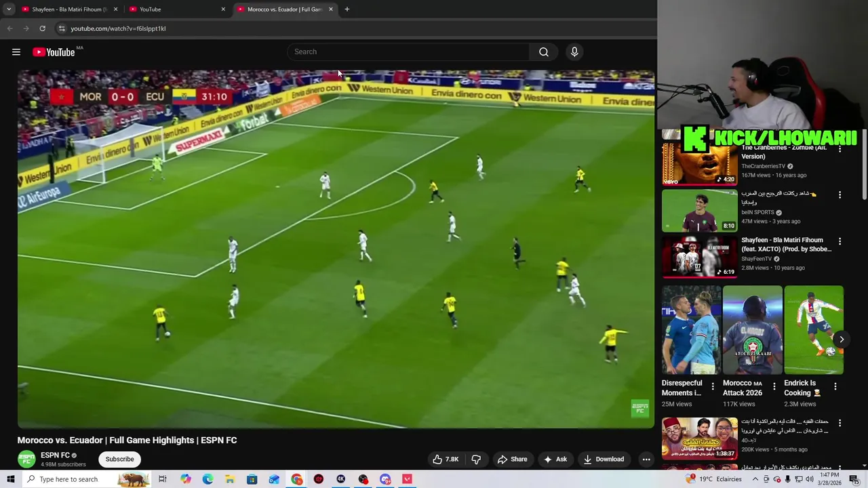The image size is (868, 488).
Task: Click into the YouTube search field
Action: 409,52
